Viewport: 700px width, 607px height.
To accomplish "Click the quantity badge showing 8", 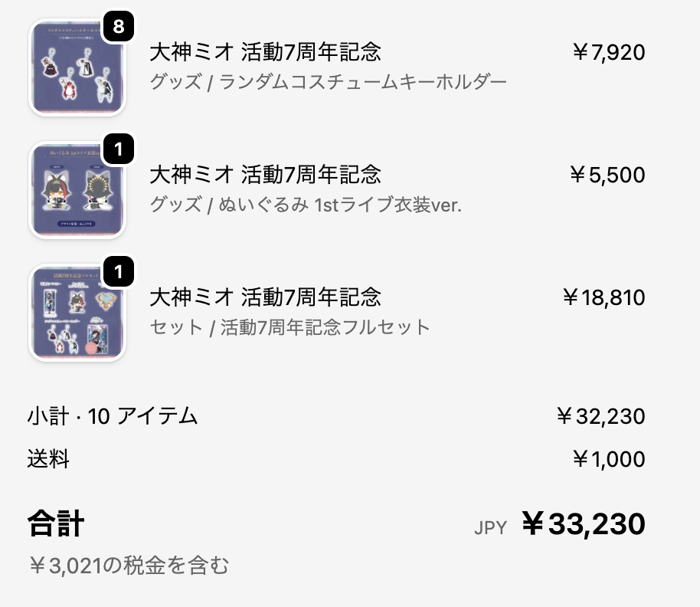I will click(118, 28).
